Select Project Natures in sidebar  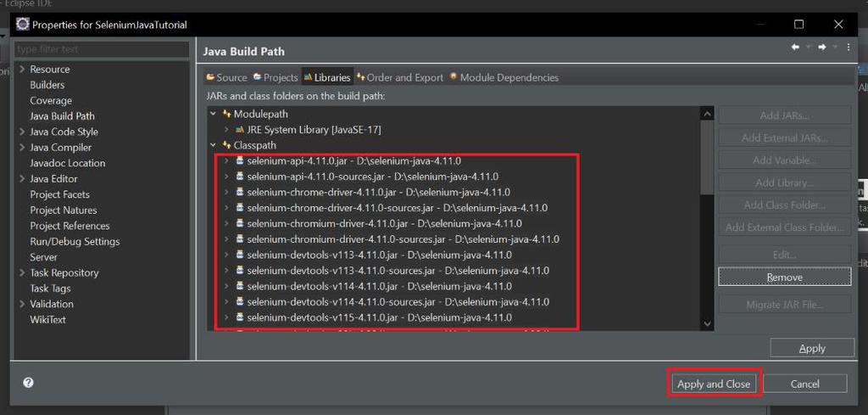coord(63,210)
